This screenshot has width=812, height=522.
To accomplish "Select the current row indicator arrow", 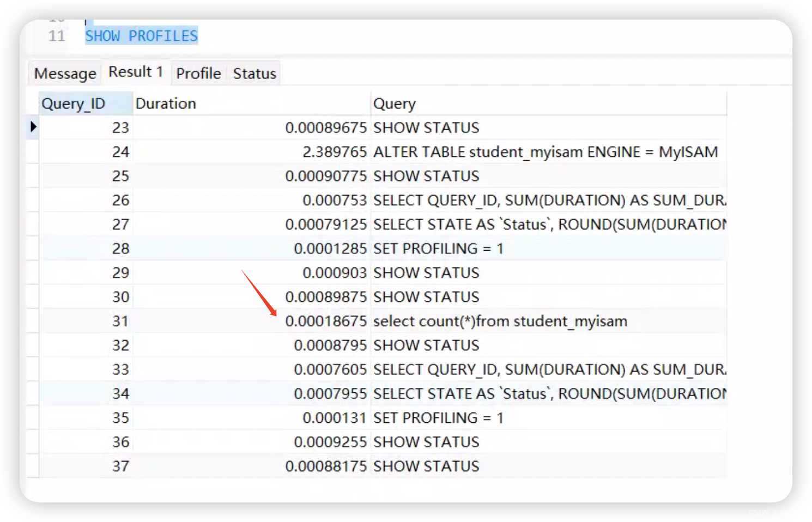I will (x=33, y=127).
